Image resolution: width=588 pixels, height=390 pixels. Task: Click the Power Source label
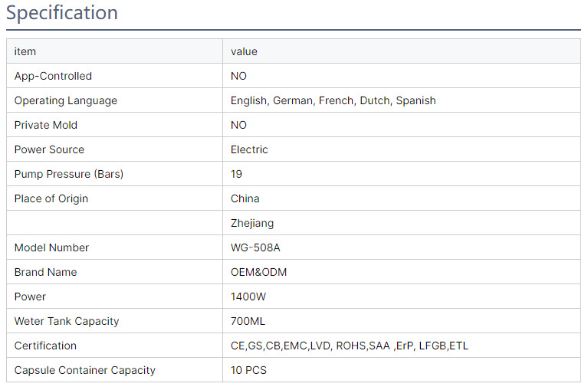pyautogui.click(x=49, y=149)
